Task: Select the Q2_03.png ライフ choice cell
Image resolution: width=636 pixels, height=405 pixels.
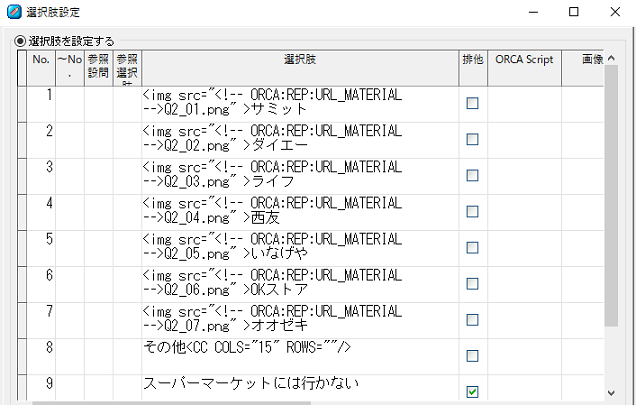Action: pos(300,177)
